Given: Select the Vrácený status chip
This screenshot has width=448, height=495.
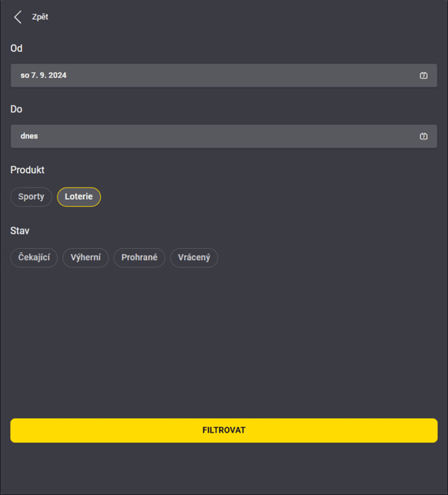Looking at the screenshot, I should click(194, 258).
